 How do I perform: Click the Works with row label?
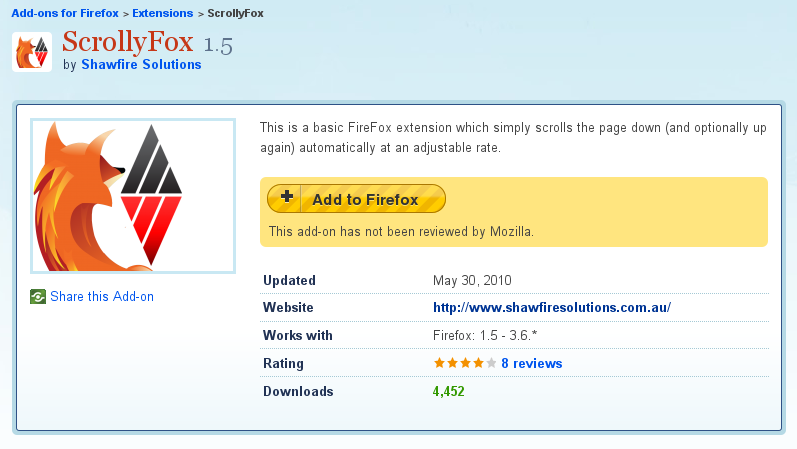pyautogui.click(x=298, y=336)
